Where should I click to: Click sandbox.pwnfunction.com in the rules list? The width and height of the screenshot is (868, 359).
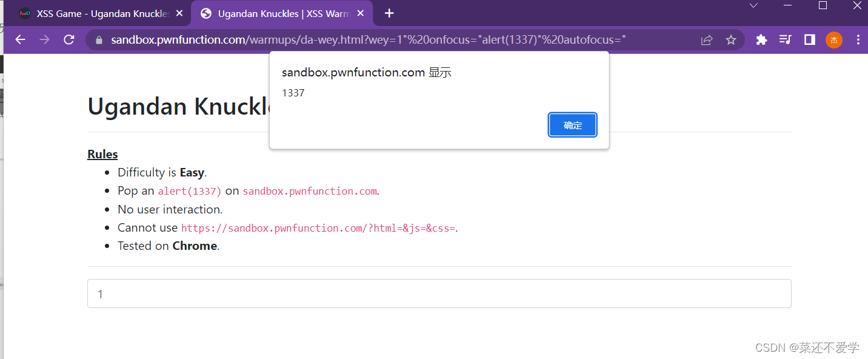coord(310,191)
